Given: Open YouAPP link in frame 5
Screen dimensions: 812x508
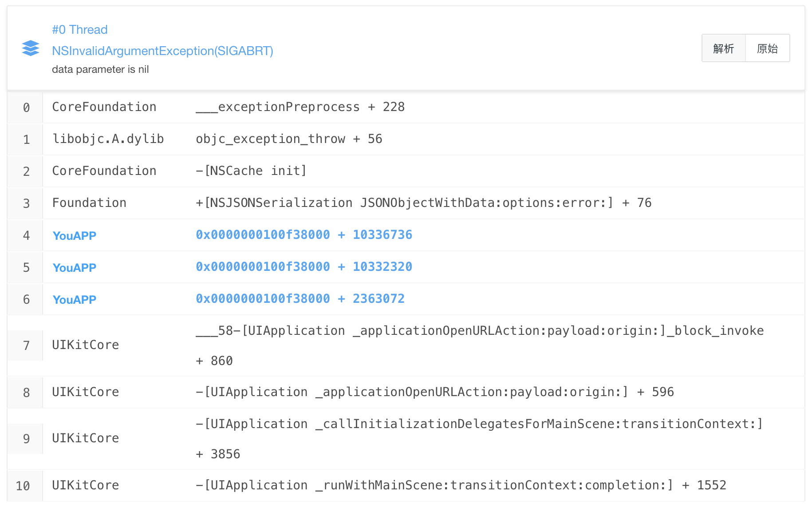Looking at the screenshot, I should coord(75,268).
